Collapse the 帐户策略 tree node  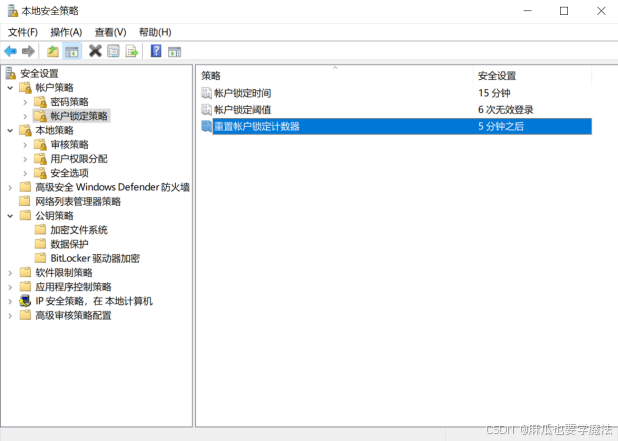pyautogui.click(x=10, y=87)
